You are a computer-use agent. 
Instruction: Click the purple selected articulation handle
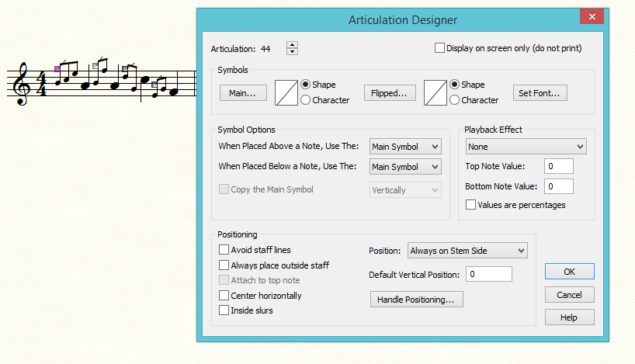[57, 68]
